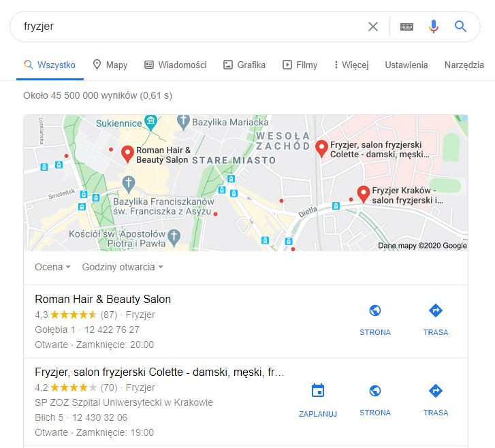Switch to the Grafika tab

click(244, 65)
